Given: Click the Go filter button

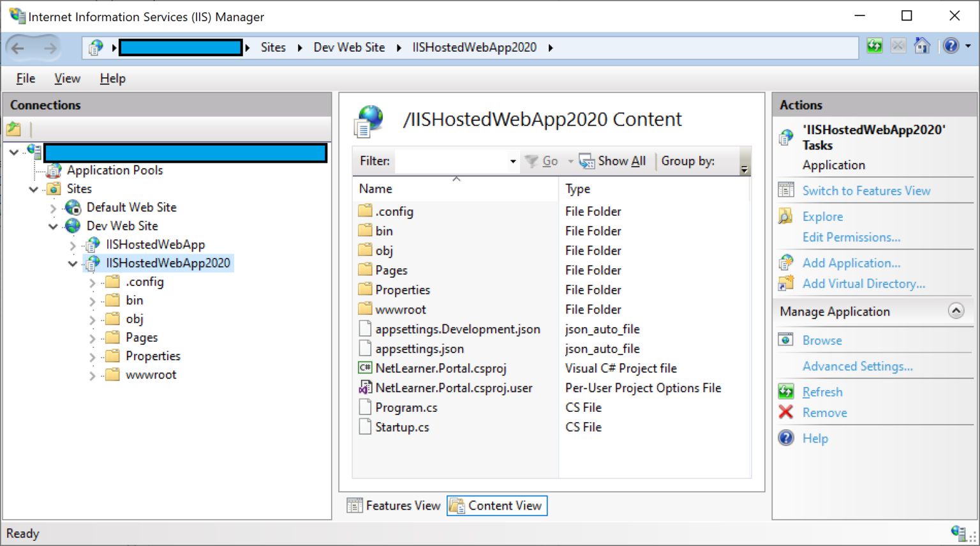Looking at the screenshot, I should 541,162.
